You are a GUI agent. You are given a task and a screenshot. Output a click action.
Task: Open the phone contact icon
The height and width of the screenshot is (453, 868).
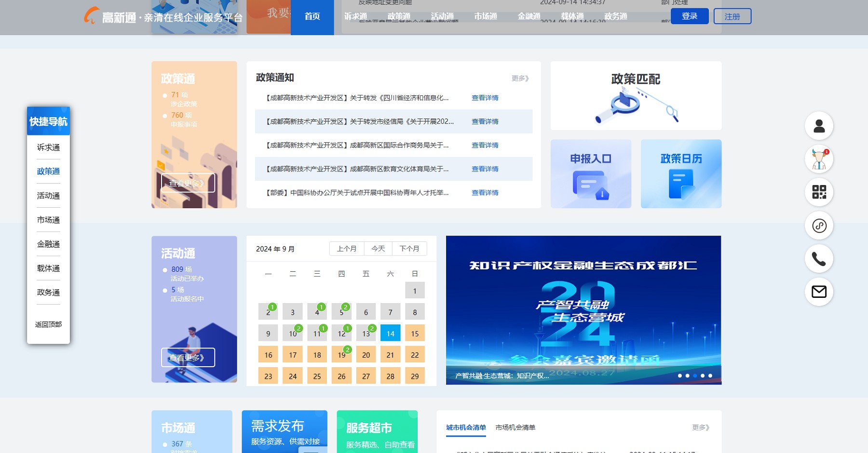pos(819,259)
